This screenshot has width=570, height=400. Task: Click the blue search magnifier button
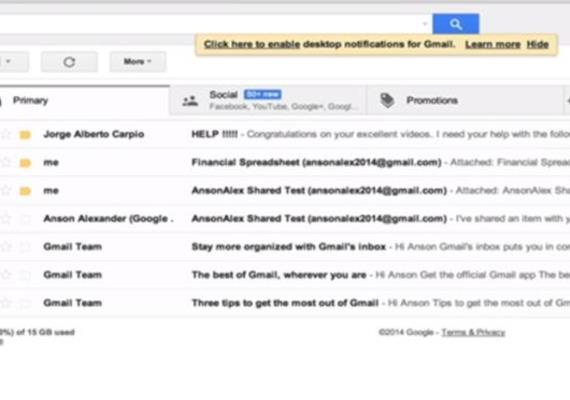coord(455,24)
